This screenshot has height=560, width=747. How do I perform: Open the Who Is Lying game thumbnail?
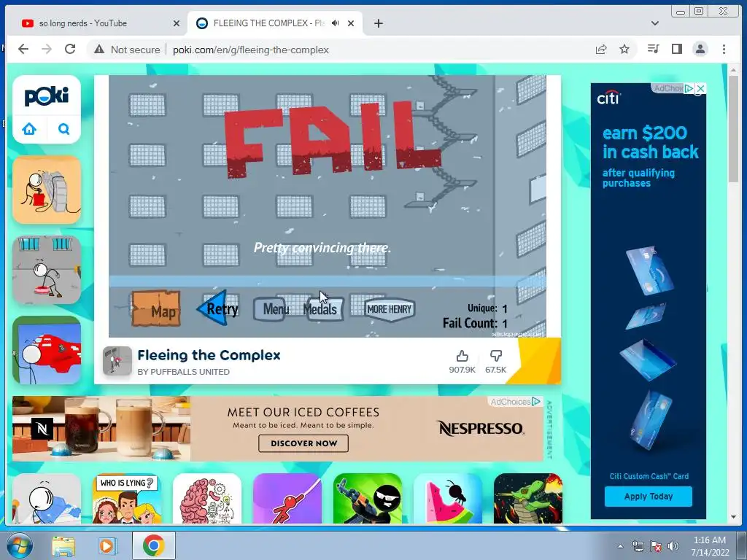(127, 498)
